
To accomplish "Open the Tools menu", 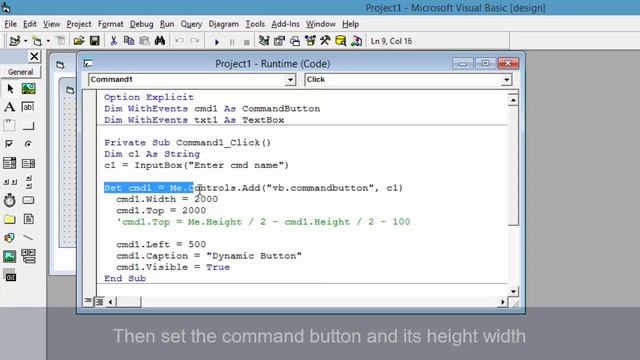I will [x=255, y=24].
